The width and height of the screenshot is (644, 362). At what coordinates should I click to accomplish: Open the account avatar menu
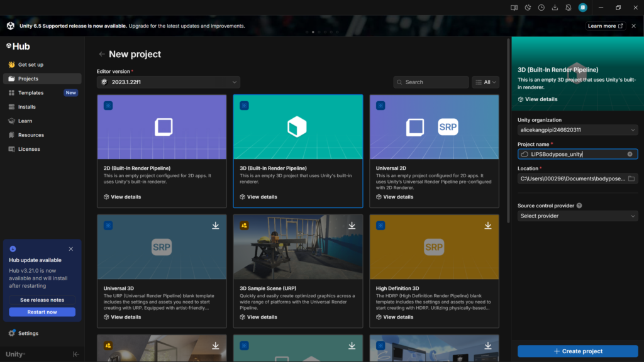click(x=583, y=8)
